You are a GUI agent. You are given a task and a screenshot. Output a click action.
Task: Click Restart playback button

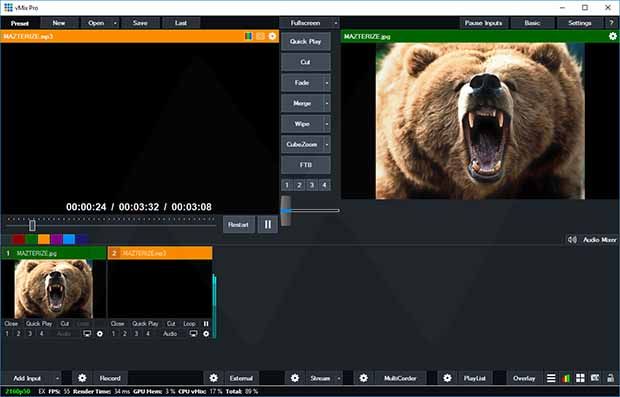(238, 225)
